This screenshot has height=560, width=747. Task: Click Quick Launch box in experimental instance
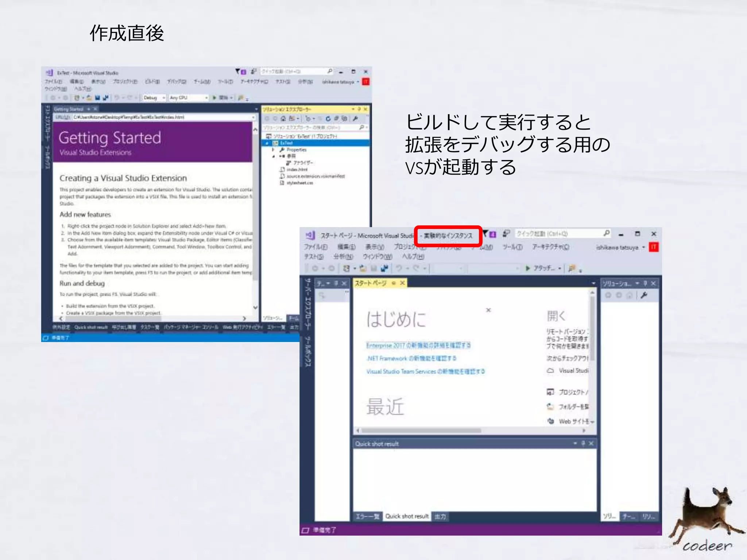point(563,233)
